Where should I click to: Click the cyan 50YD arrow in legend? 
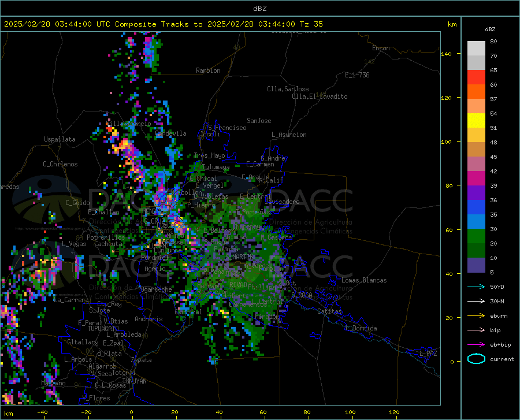[x=476, y=287]
